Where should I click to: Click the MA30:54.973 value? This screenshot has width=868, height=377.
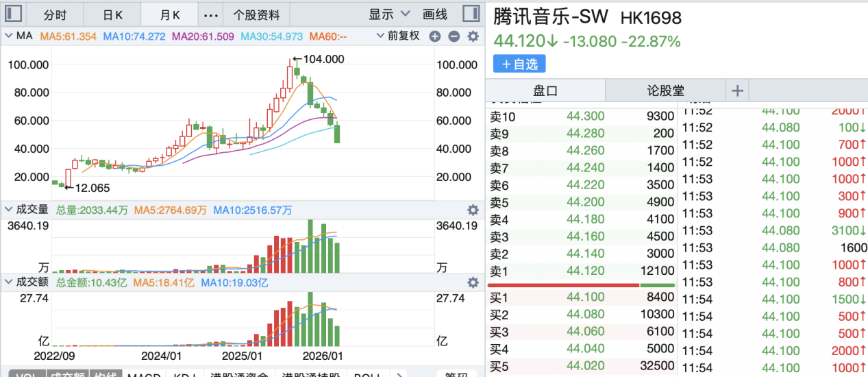click(271, 36)
